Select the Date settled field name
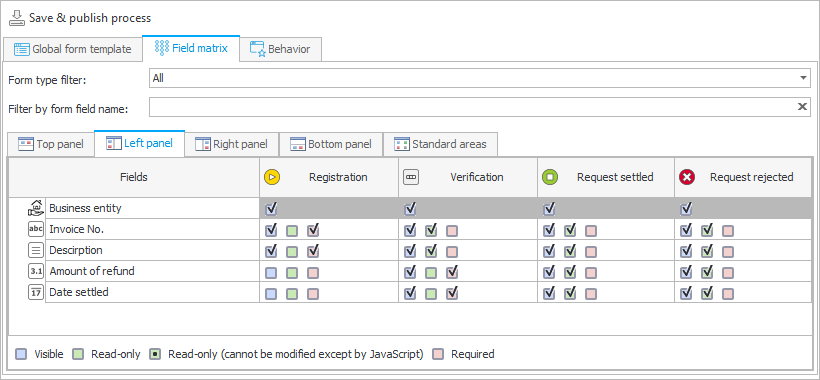 point(79,292)
